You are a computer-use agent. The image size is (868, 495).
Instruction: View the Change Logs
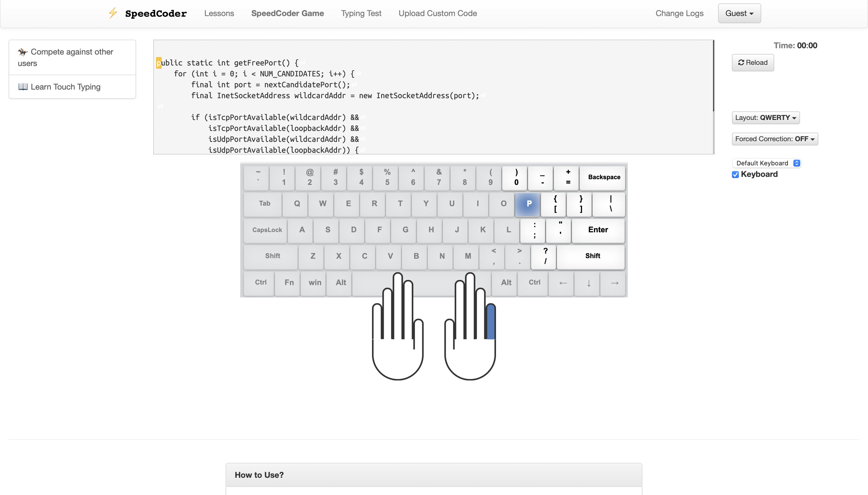coord(679,13)
